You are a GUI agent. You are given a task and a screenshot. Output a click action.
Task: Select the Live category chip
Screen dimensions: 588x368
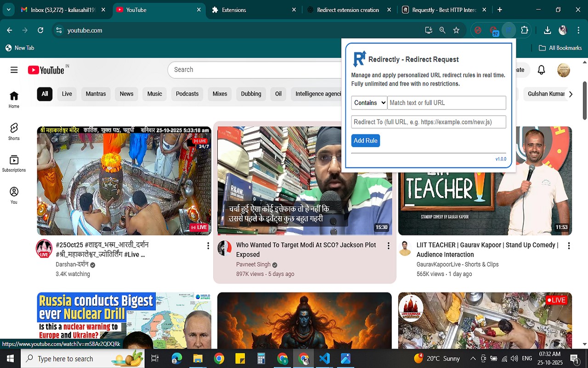[x=67, y=94]
